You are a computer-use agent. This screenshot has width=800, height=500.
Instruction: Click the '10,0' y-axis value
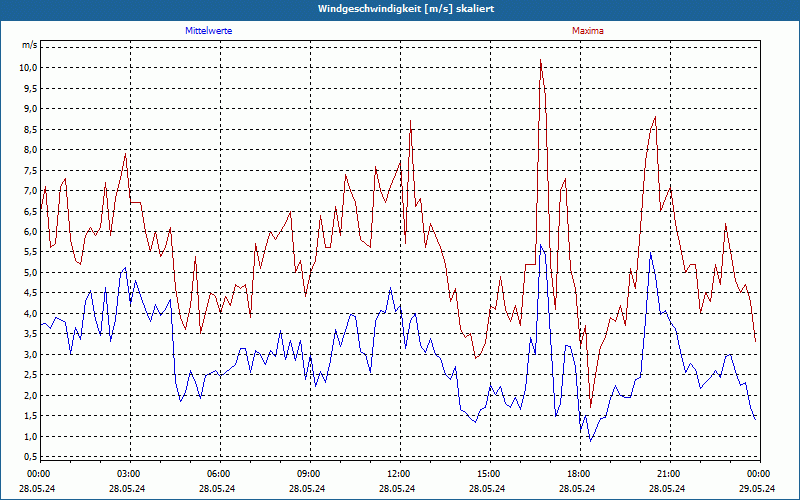coord(29,68)
